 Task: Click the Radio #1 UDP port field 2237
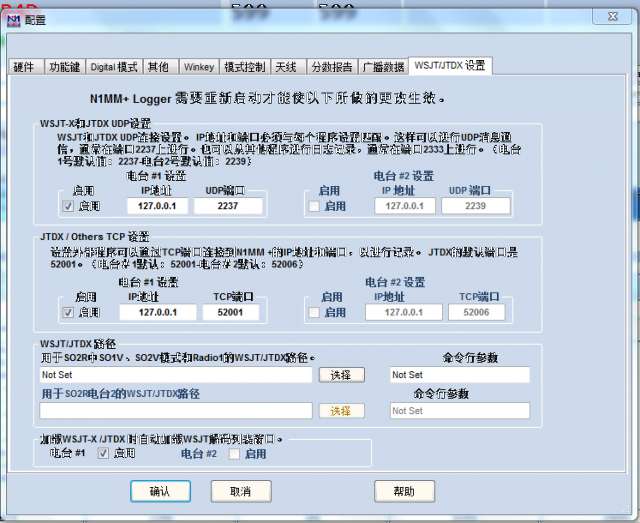pos(228,206)
